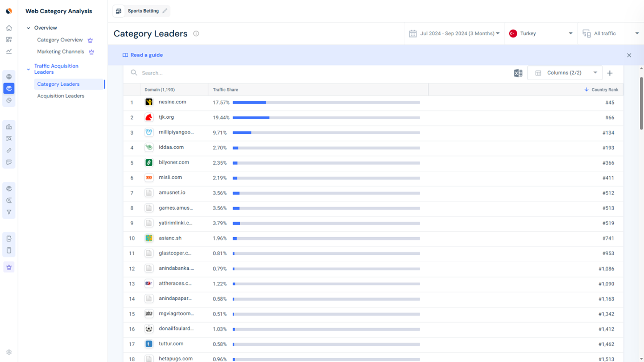Open Marketing Channels page
Image resolution: width=644 pixels, height=362 pixels.
point(60,52)
